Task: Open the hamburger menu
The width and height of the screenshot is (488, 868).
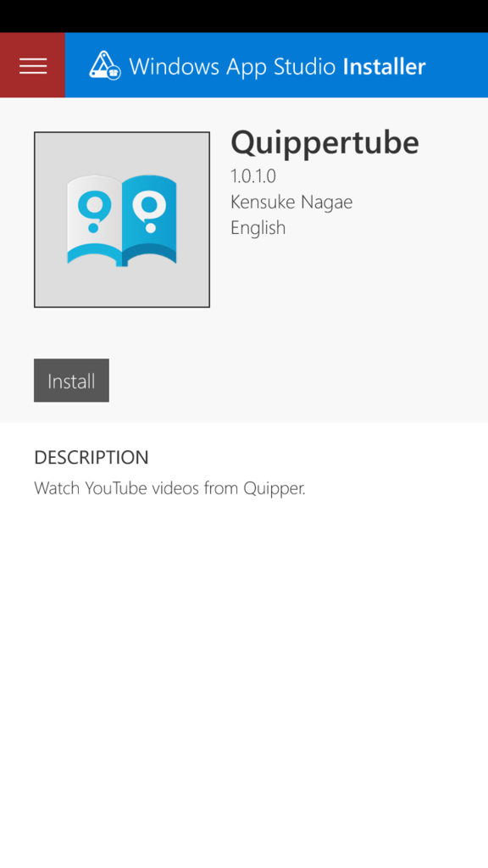Action: pyautogui.click(x=33, y=65)
